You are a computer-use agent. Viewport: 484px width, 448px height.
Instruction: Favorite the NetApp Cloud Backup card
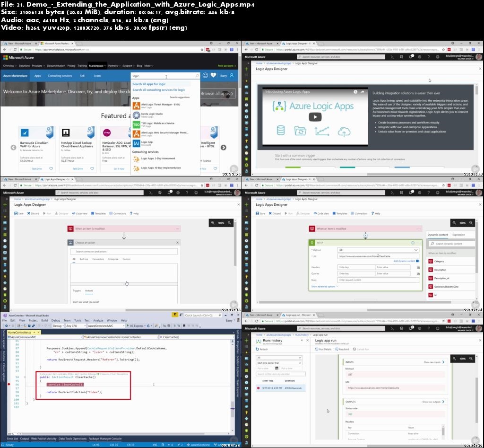[92, 169]
